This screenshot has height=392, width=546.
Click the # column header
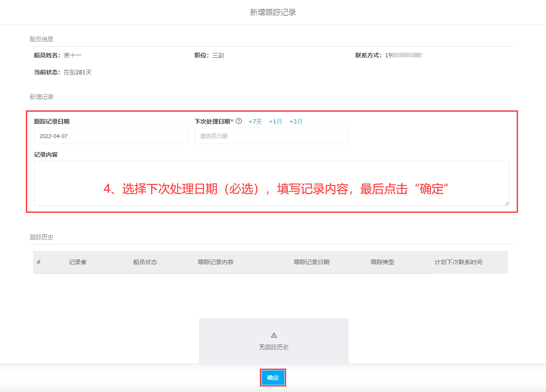(x=39, y=262)
